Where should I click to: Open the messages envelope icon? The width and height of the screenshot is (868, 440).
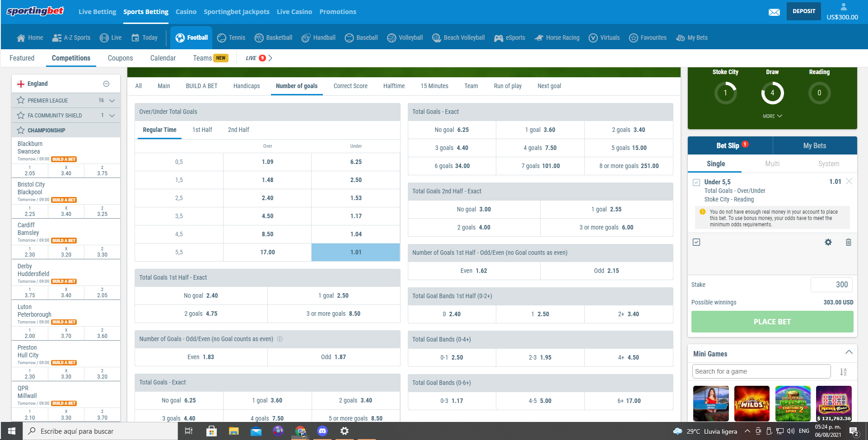click(x=774, y=12)
